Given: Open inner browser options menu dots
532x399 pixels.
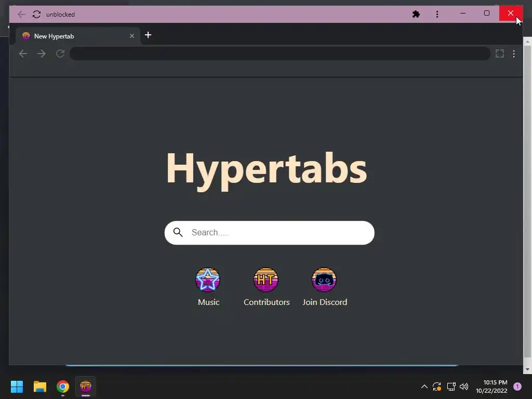Looking at the screenshot, I should point(514,54).
